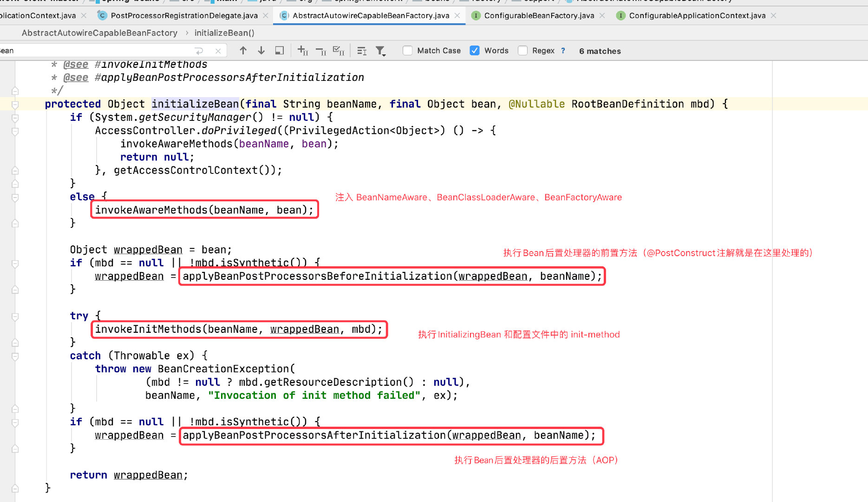This screenshot has height=502, width=868.
Task: Collapse the catch Throwable block fold marker
Action: (x=15, y=356)
